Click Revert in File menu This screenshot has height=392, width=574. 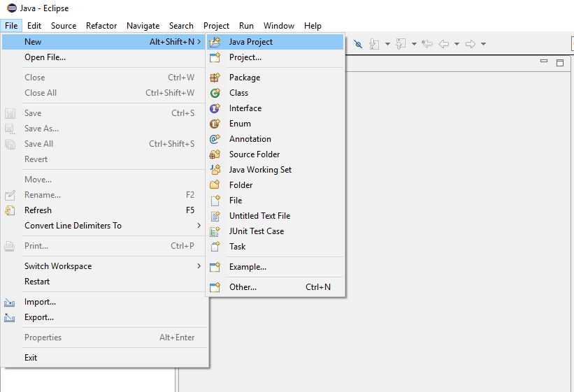pos(104,159)
